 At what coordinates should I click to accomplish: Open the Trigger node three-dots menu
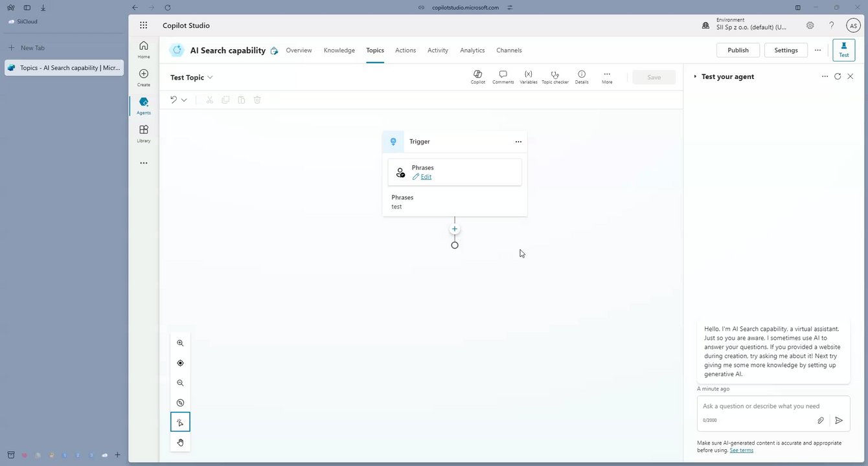tap(518, 142)
